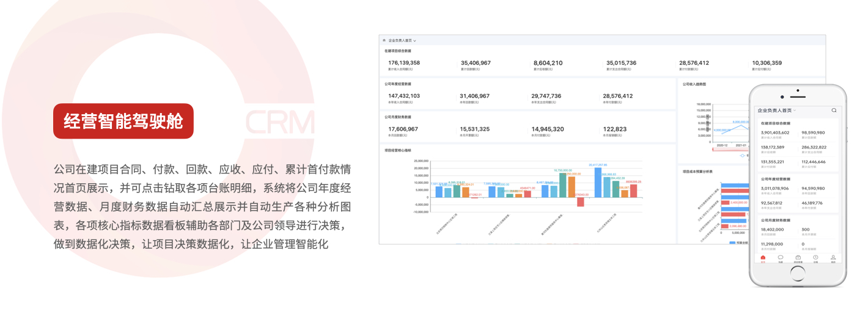The height and width of the screenshot is (325, 868).
Task: Tap the search magnifier icon on phone
Action: [834, 110]
